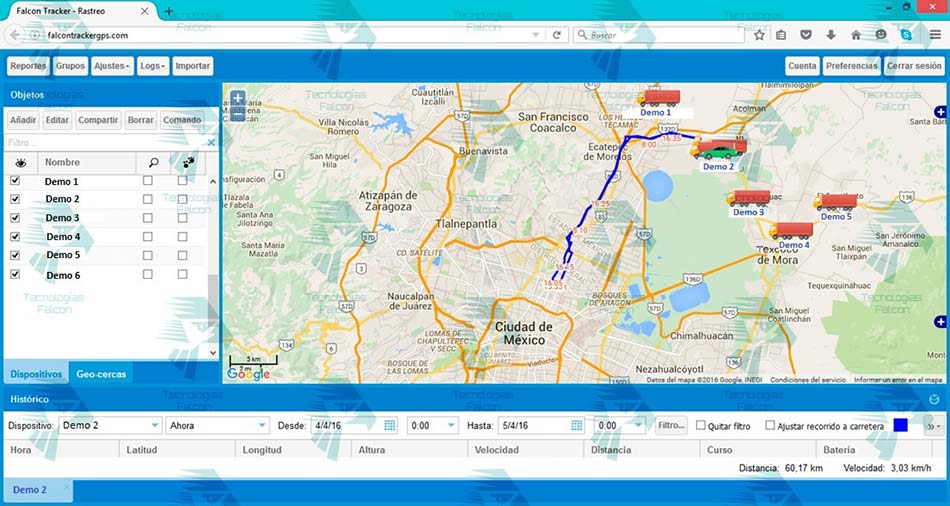Open the Ajustes dropdown menu
The width and height of the screenshot is (950, 506).
click(113, 66)
